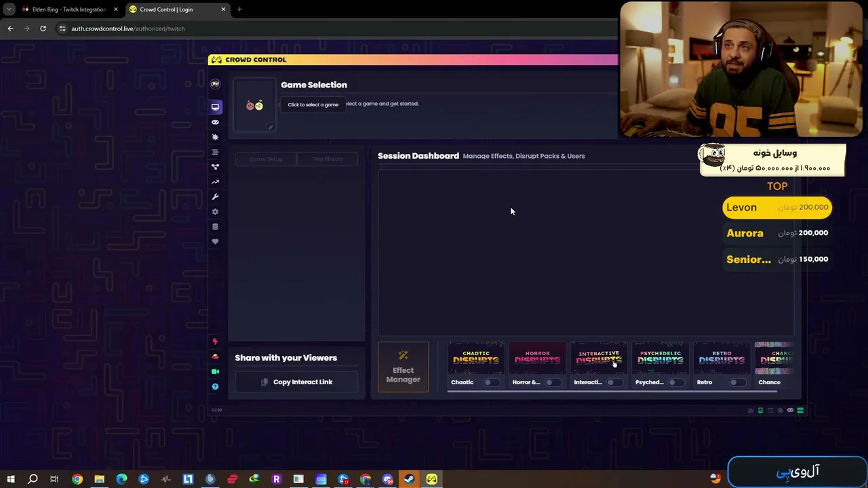
Task: Open the gear settings icon in sidebar
Action: coord(215,211)
